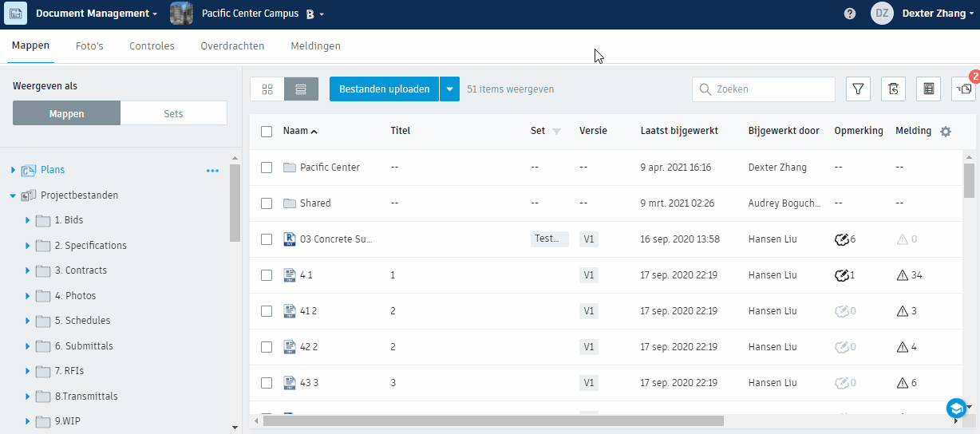Image resolution: width=980 pixels, height=434 pixels.
Task: Click the Bestanden uploaden button
Action: [385, 89]
